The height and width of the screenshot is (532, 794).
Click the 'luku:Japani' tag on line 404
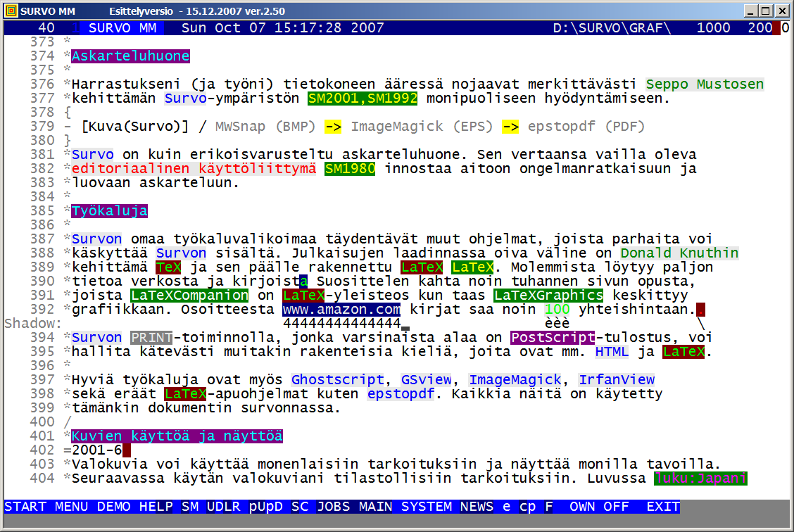[701, 479]
